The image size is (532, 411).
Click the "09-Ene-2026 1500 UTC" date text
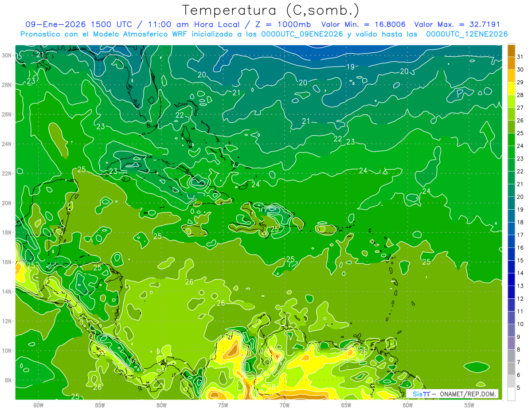[x=79, y=24]
